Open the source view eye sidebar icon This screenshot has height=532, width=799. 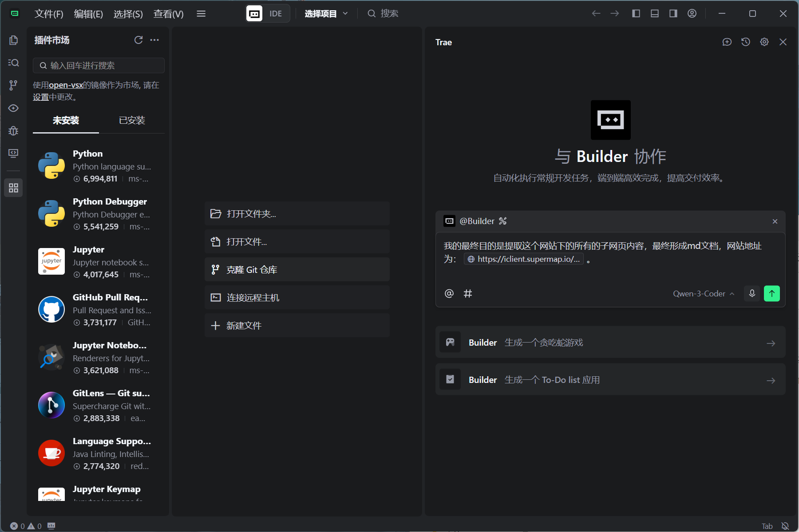pos(13,108)
